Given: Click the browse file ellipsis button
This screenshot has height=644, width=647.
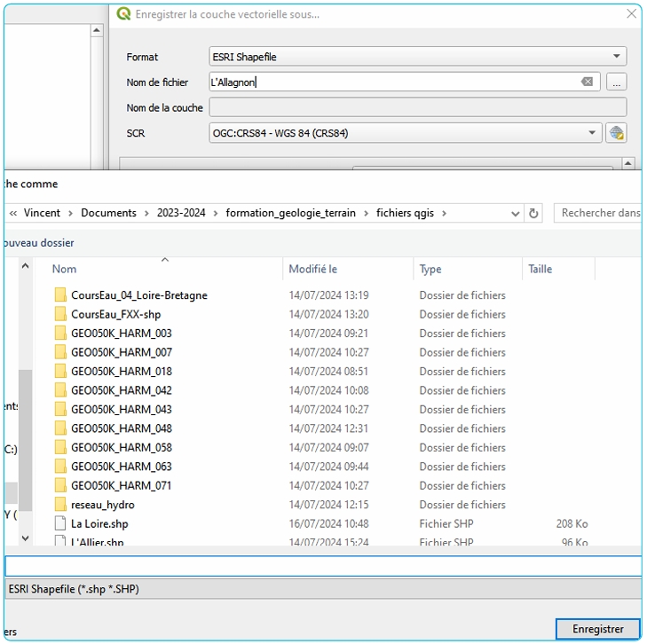Looking at the screenshot, I should tap(616, 82).
